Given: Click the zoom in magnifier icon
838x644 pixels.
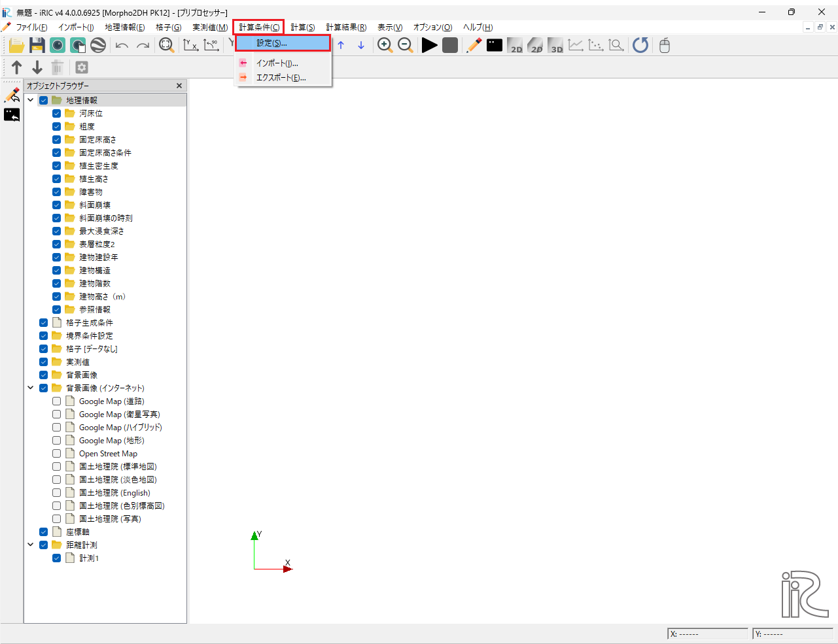Looking at the screenshot, I should 385,45.
